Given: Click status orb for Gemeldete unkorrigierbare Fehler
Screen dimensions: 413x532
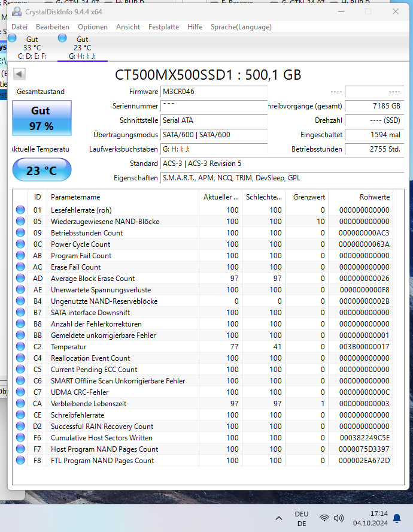Looking at the screenshot, I should point(20,335).
